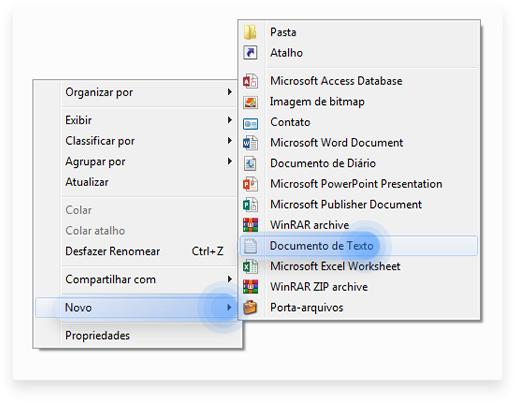Click Microsoft Excel Worksheet text
The height and width of the screenshot is (404, 516).
tap(335, 266)
